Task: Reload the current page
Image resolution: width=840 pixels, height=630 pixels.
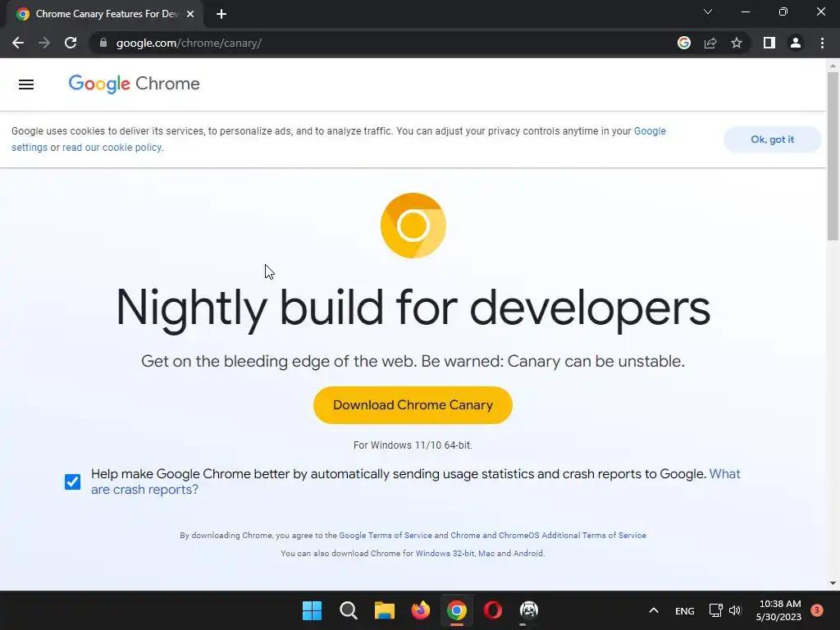Action: pyautogui.click(x=71, y=43)
